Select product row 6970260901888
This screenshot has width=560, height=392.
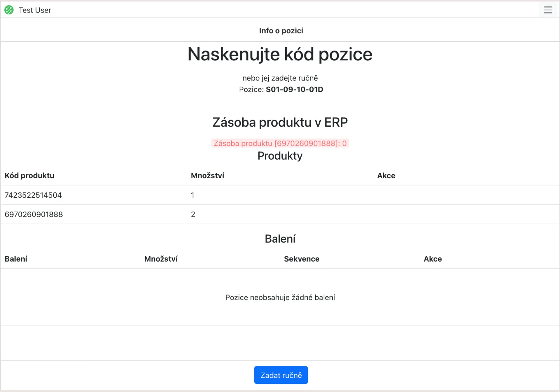point(34,214)
